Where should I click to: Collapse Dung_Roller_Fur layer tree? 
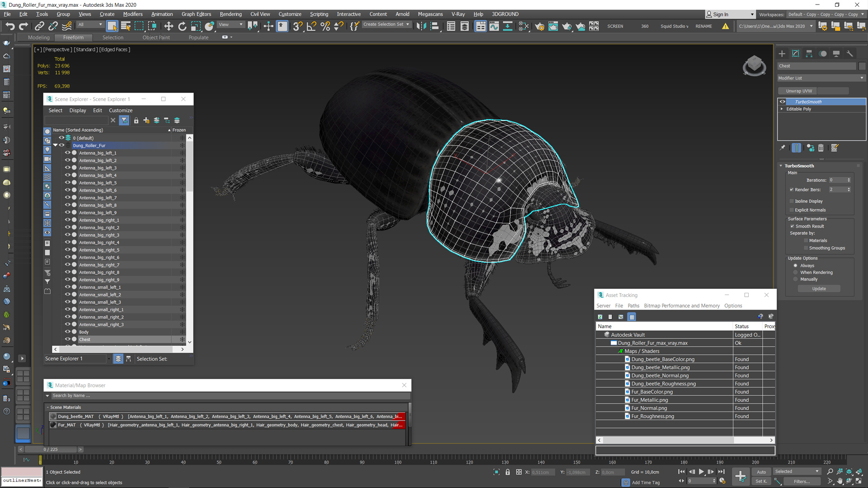[55, 145]
